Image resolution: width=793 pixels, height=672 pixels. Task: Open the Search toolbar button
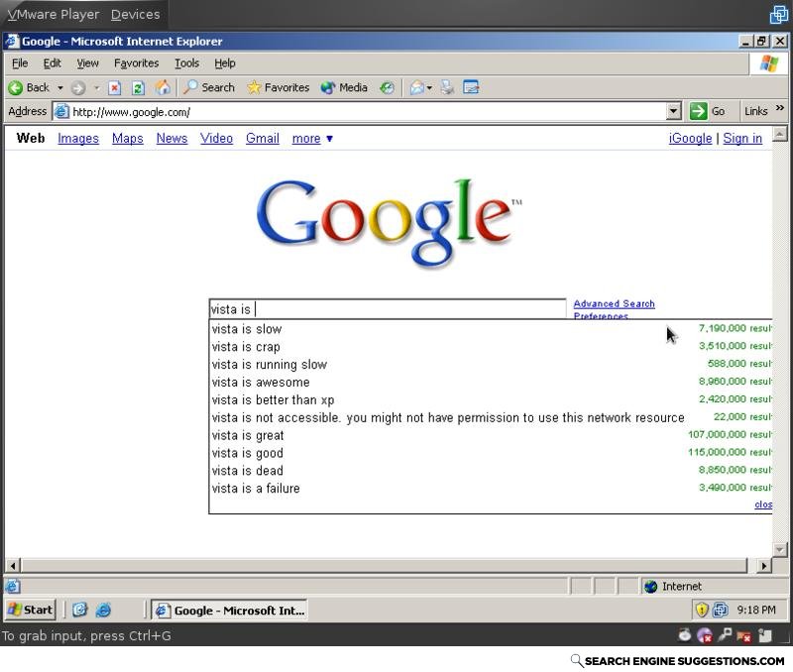click(209, 87)
